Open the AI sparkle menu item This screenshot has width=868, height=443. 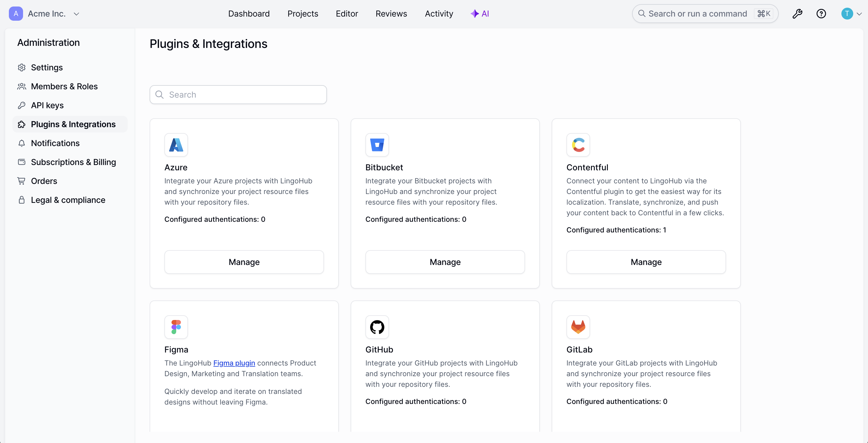coord(480,14)
